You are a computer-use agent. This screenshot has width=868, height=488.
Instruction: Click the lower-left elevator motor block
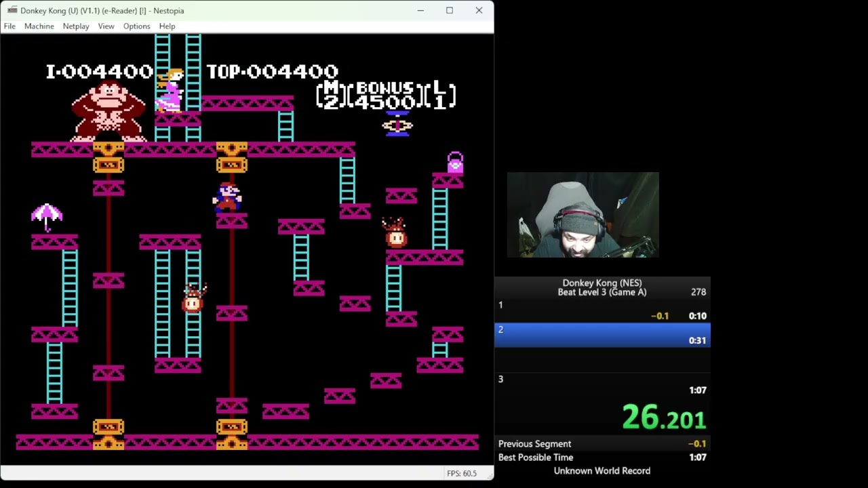click(x=108, y=435)
